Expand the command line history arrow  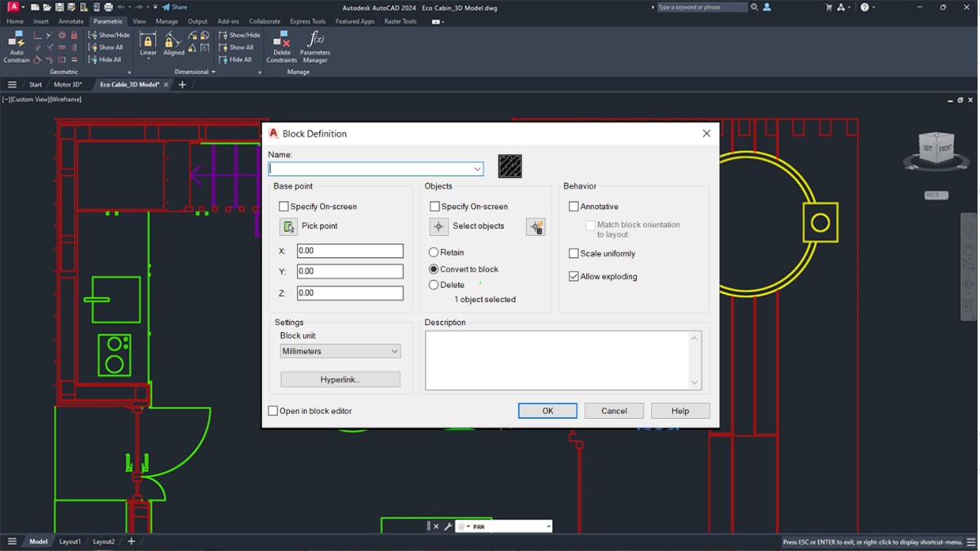coord(548,527)
